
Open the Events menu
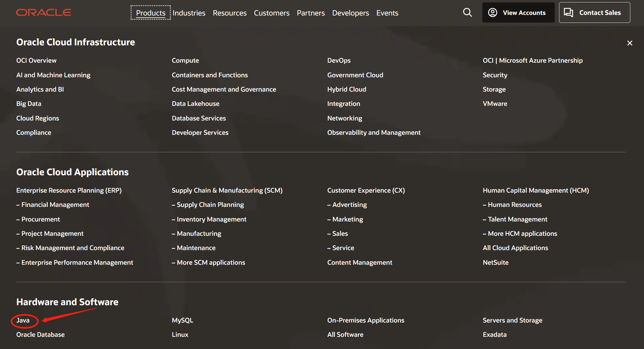pyautogui.click(x=387, y=13)
